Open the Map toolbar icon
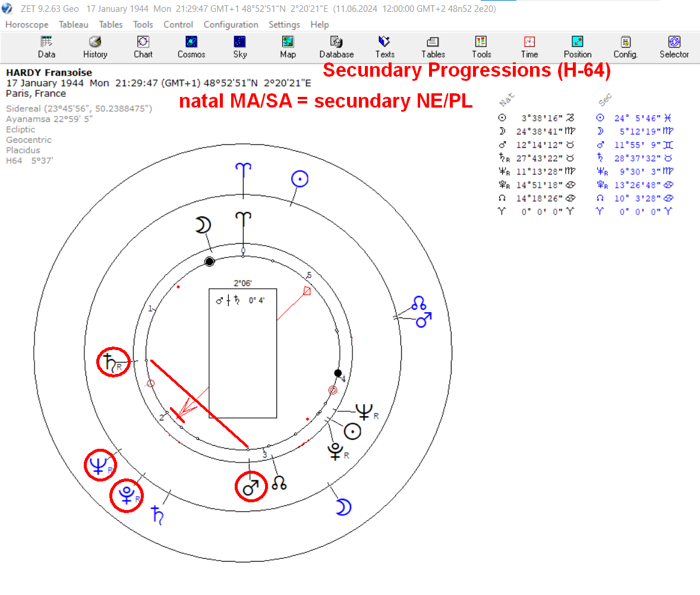The image size is (700, 595). click(x=288, y=48)
